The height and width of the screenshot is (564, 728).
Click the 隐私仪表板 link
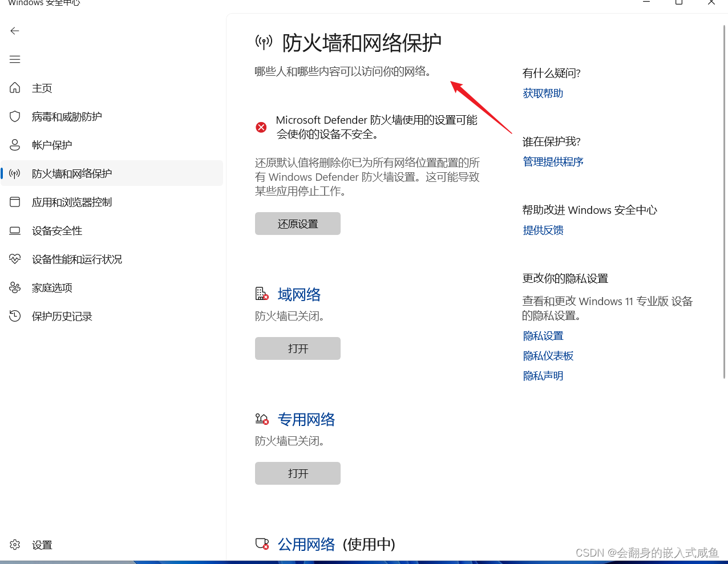coord(548,356)
